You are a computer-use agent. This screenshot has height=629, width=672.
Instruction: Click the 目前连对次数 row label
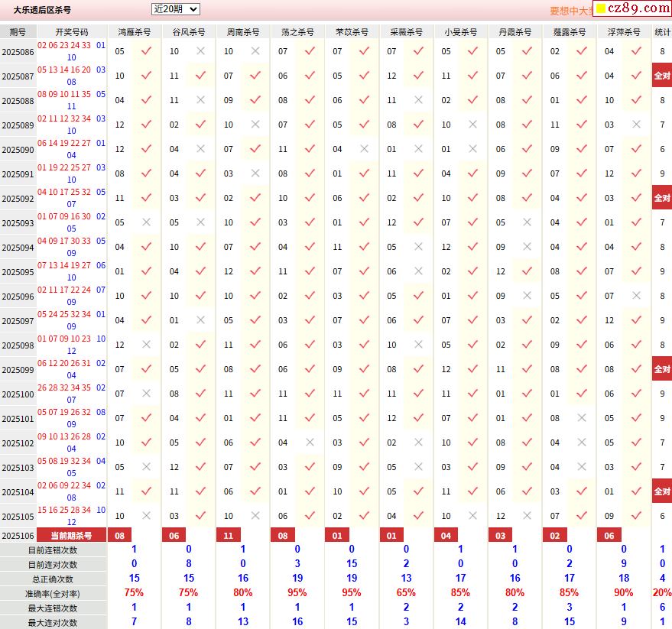[53, 564]
